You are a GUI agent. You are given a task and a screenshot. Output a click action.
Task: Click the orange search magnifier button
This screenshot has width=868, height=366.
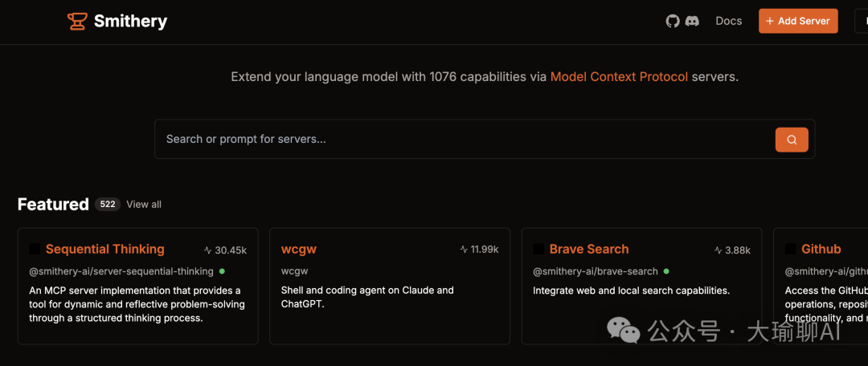tap(792, 140)
